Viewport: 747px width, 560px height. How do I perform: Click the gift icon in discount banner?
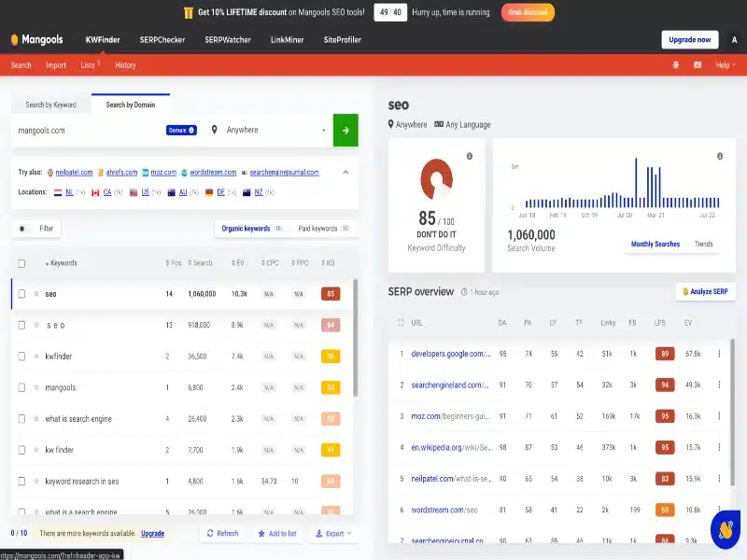(189, 12)
